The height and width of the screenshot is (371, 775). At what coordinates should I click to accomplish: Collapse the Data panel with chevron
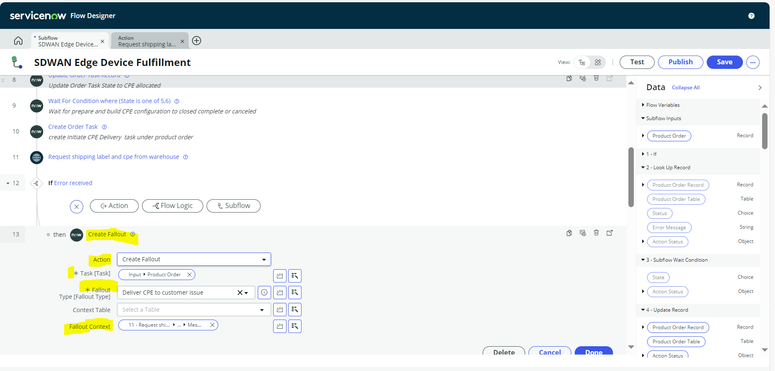click(x=760, y=87)
